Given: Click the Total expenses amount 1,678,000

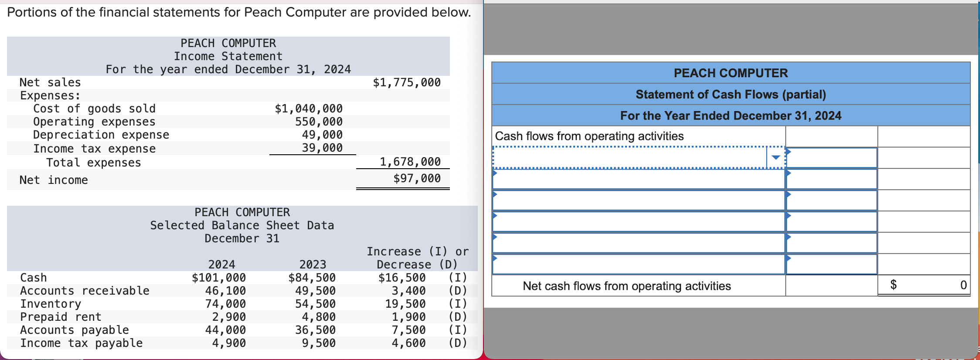Looking at the screenshot, I should coord(410,162).
